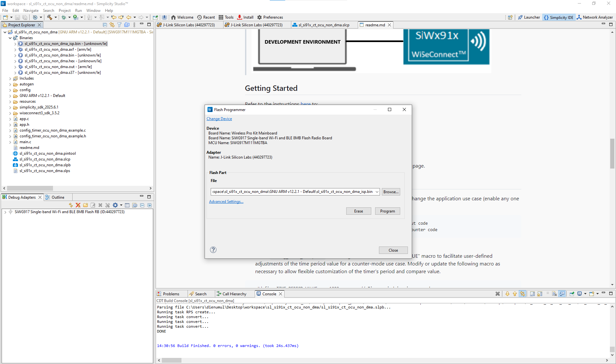The height and width of the screenshot is (364, 616).
Task: Toggle Link with Editor in Project Explorer
Action: tap(112, 25)
